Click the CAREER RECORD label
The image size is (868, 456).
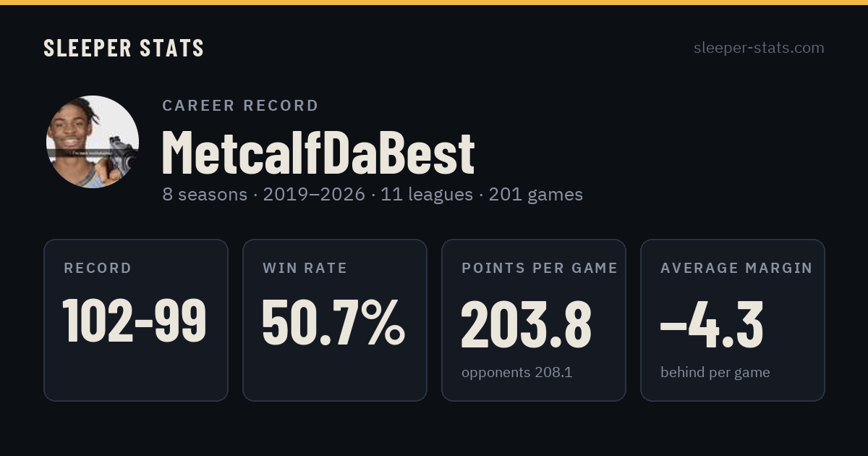click(240, 106)
